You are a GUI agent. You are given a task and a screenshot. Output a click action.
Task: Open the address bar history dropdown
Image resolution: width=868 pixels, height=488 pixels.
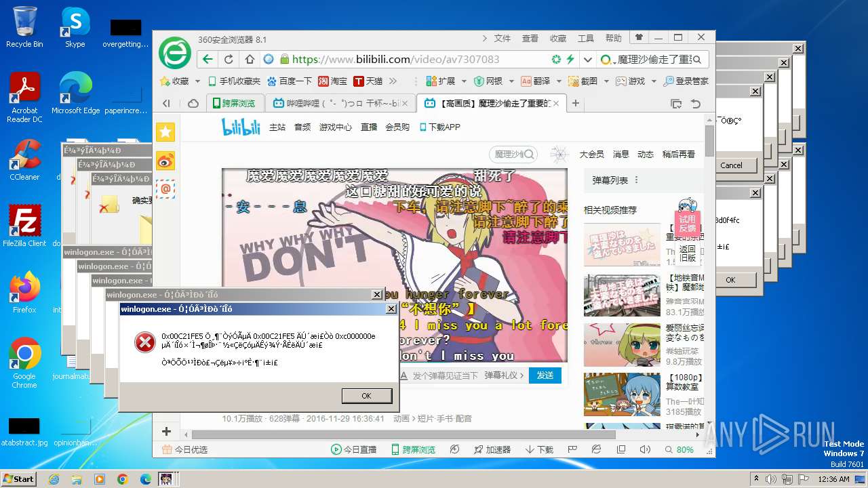(x=588, y=60)
